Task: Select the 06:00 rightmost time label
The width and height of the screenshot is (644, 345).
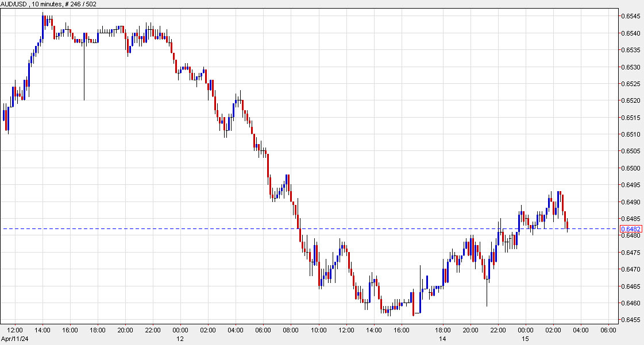Action: [x=609, y=331]
